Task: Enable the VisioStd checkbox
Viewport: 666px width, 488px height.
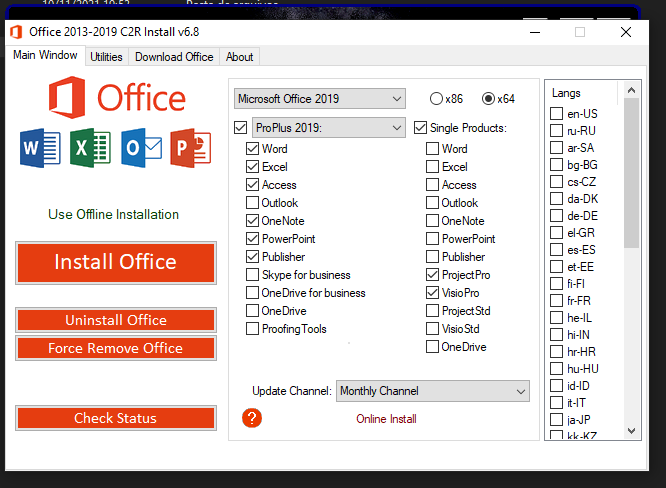Action: pyautogui.click(x=432, y=329)
